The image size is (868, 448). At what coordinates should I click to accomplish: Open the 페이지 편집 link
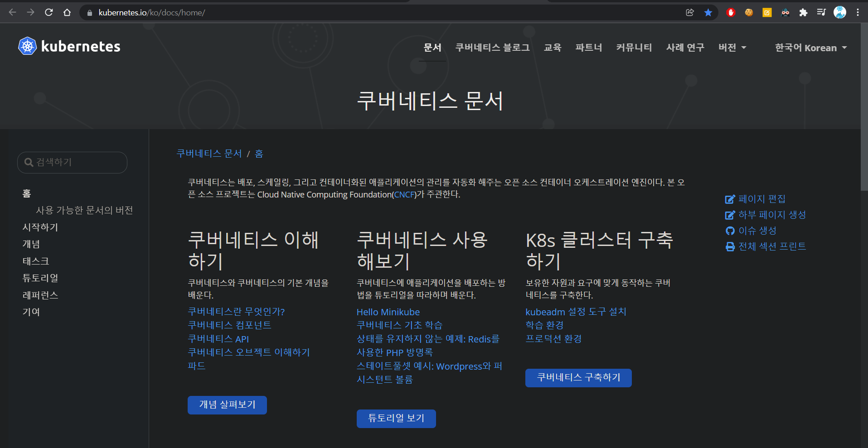[x=761, y=199]
